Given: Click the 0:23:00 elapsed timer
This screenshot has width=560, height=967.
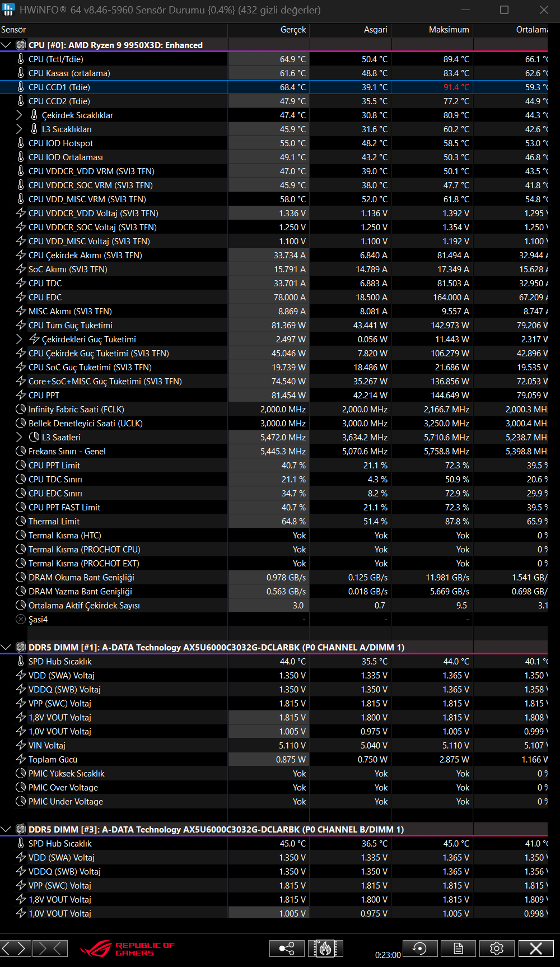Looking at the screenshot, I should (388, 955).
